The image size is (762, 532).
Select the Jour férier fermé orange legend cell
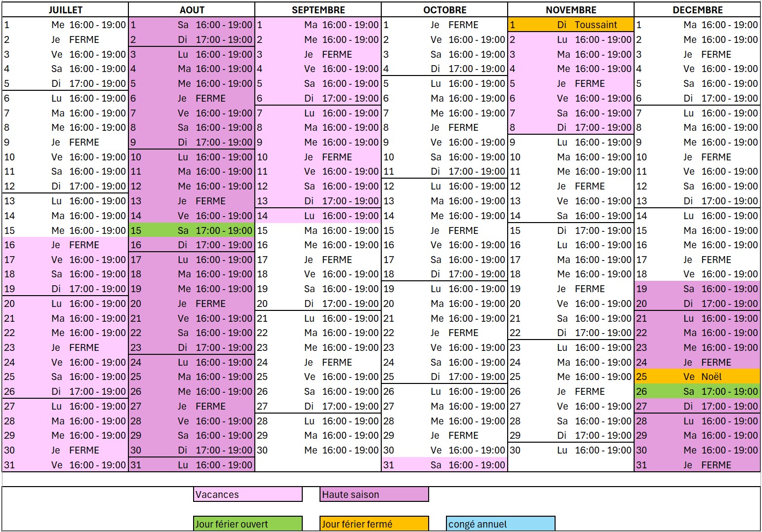(374, 524)
